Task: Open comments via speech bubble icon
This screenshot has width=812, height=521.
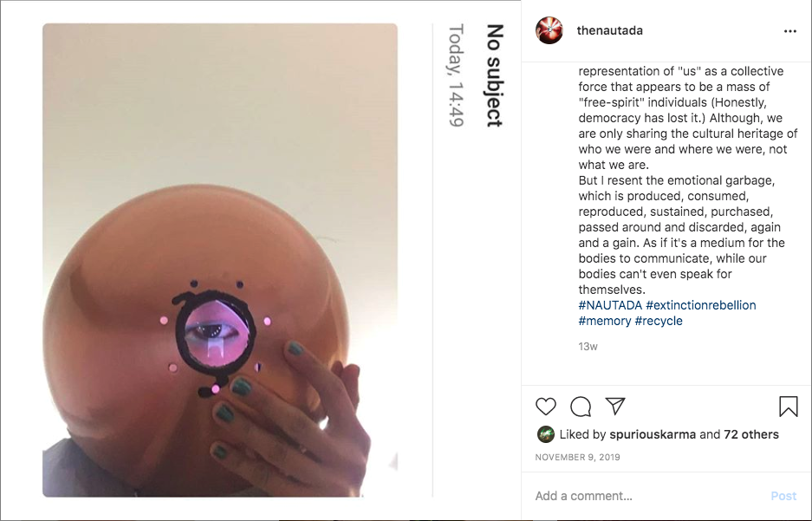Action: point(581,407)
